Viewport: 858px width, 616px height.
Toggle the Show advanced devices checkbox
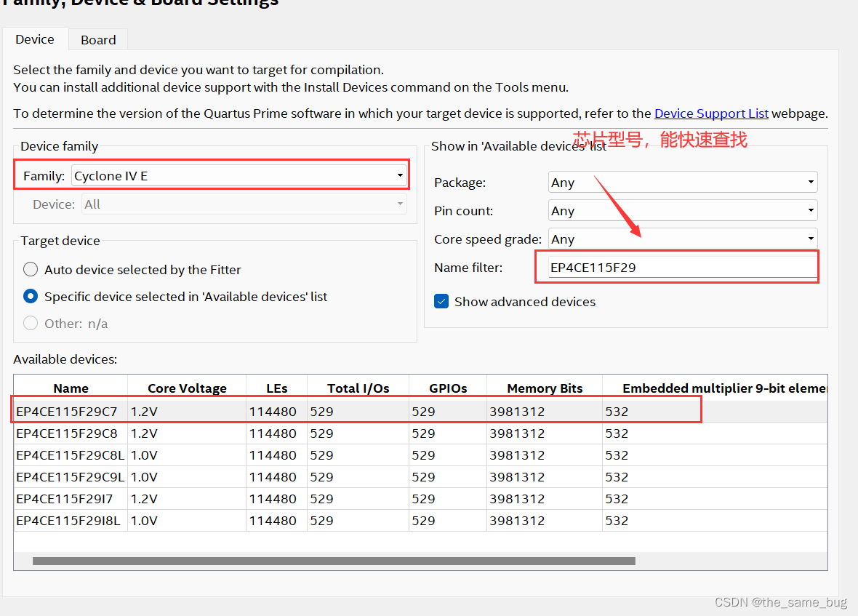tap(441, 301)
